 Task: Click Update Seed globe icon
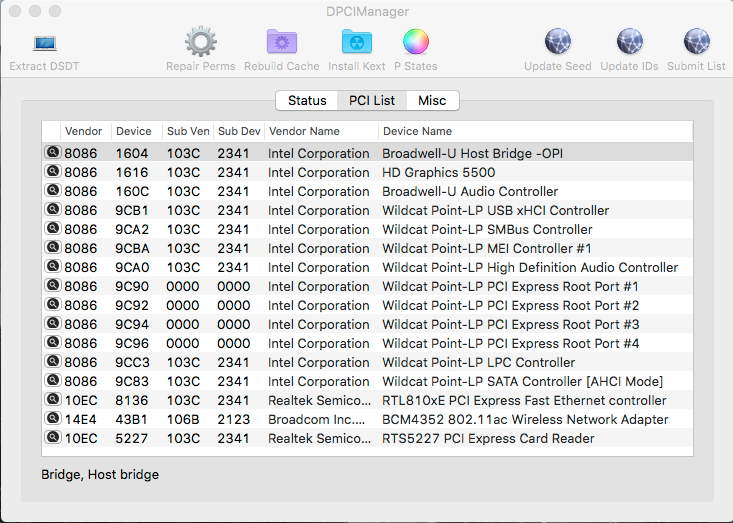pos(558,42)
